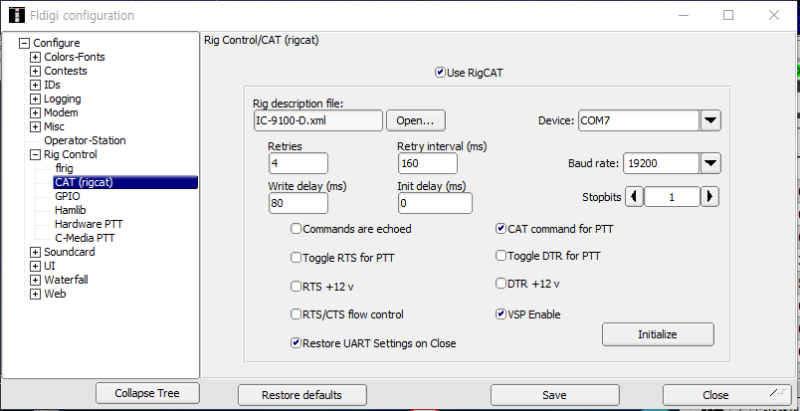Viewport: 800px width, 411px height.
Task: Open the Baud rate dropdown arrow
Action: click(710, 163)
